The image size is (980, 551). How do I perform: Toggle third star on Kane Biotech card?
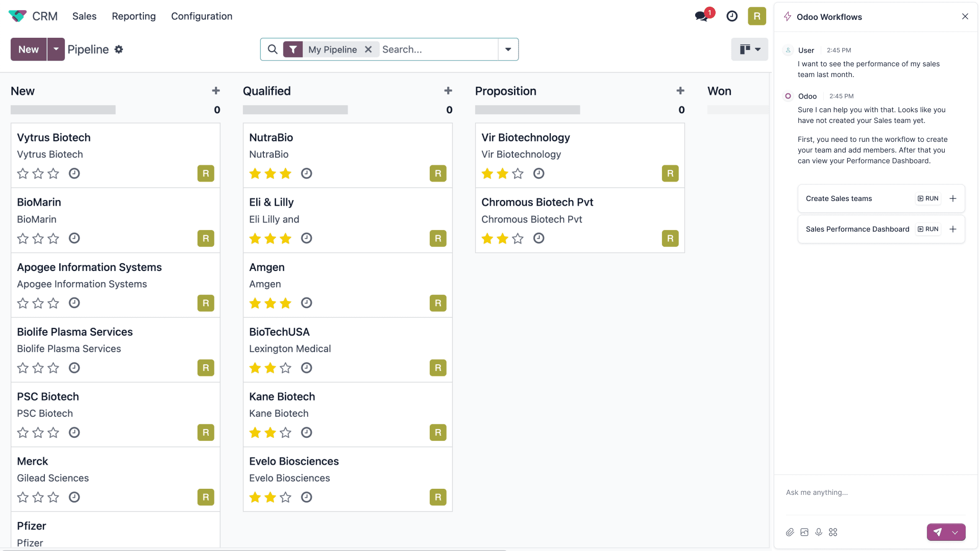point(286,433)
